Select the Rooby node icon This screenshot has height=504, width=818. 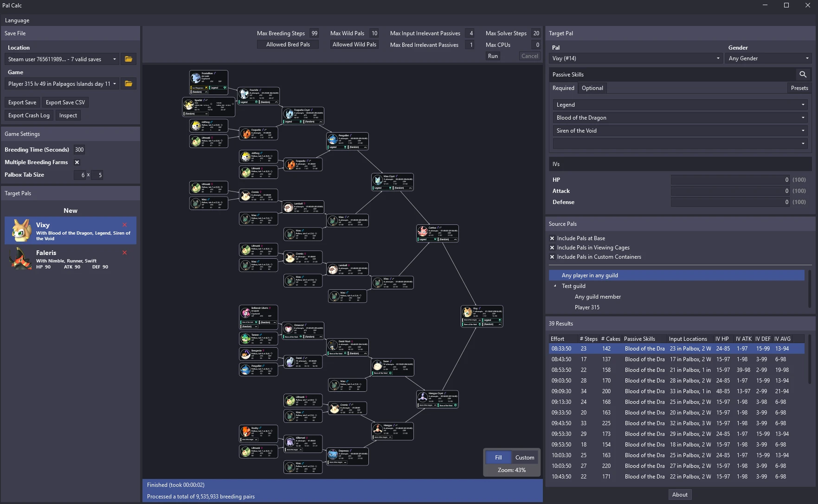tap(245, 432)
